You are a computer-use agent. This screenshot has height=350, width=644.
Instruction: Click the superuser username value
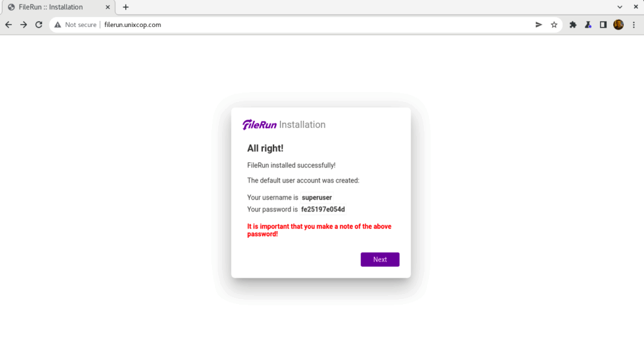pyautogui.click(x=317, y=198)
